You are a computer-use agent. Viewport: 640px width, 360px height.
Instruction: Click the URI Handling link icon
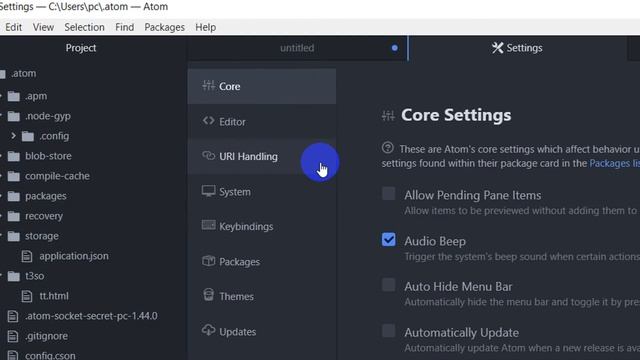tap(208, 156)
